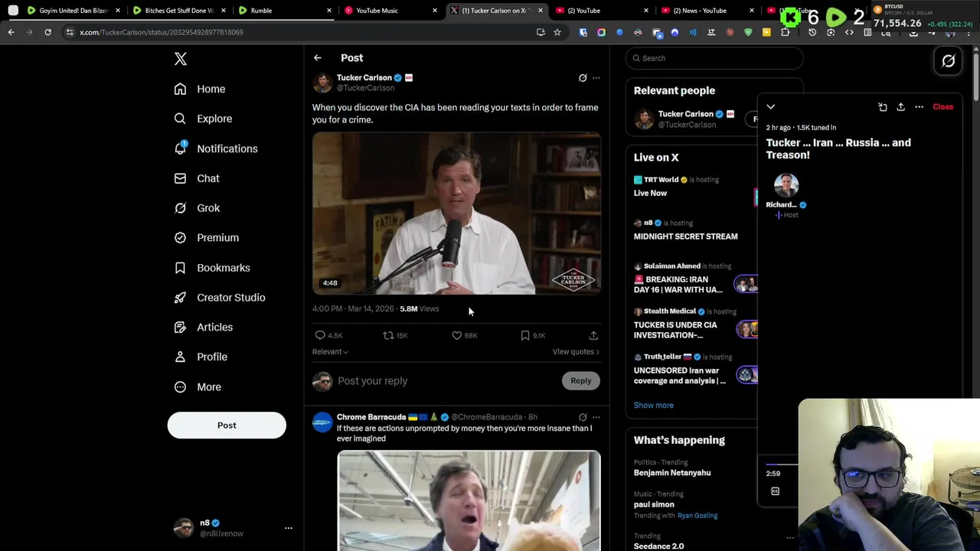Open Premium from the sidebar
The width and height of the screenshot is (980, 551).
[207, 237]
